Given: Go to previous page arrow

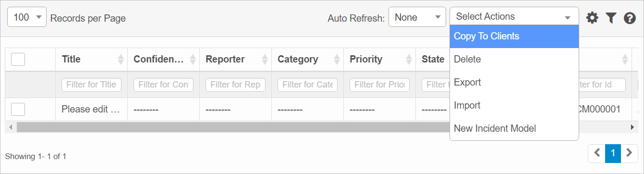Looking at the screenshot, I should [x=597, y=153].
